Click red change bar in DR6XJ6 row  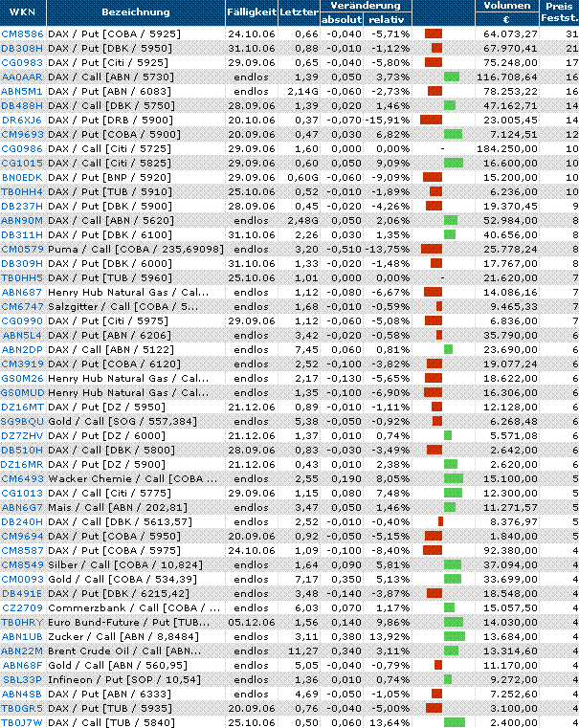(x=431, y=121)
